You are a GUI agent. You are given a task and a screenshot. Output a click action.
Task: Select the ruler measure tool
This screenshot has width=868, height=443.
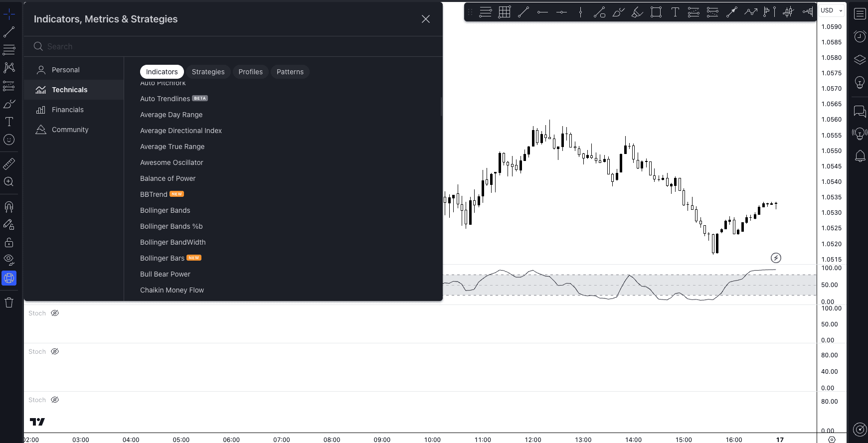pyautogui.click(x=9, y=163)
